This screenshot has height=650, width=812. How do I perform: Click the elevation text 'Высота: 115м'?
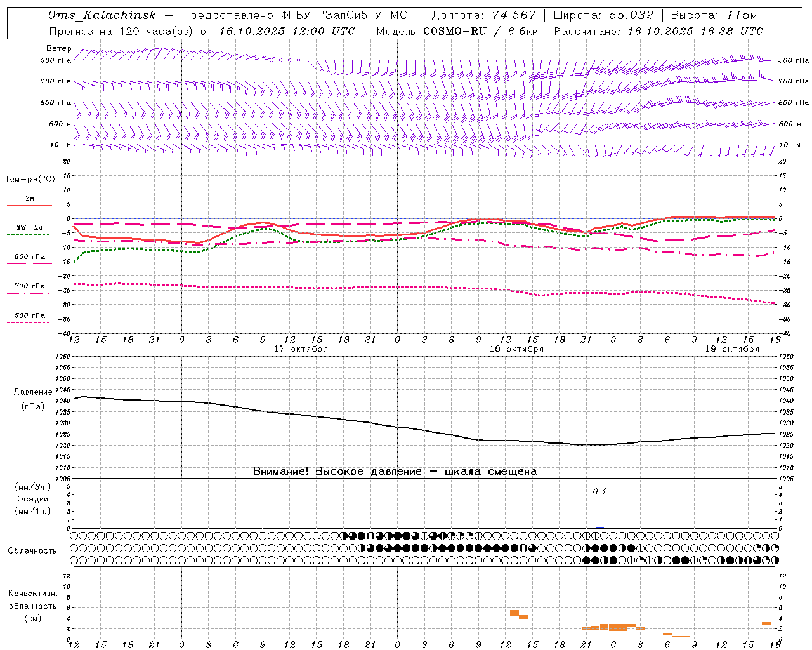[x=714, y=15]
